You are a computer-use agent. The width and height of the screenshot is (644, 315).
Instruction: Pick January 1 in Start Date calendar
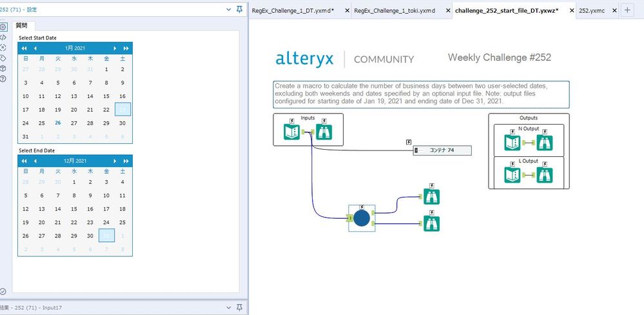tap(106, 70)
